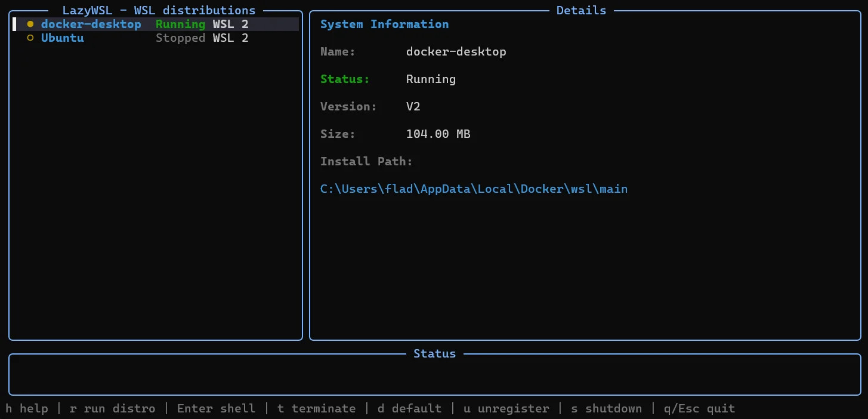Click the 's shutdown' shortcut hint
Screen dimensions: 868x419
607,409
